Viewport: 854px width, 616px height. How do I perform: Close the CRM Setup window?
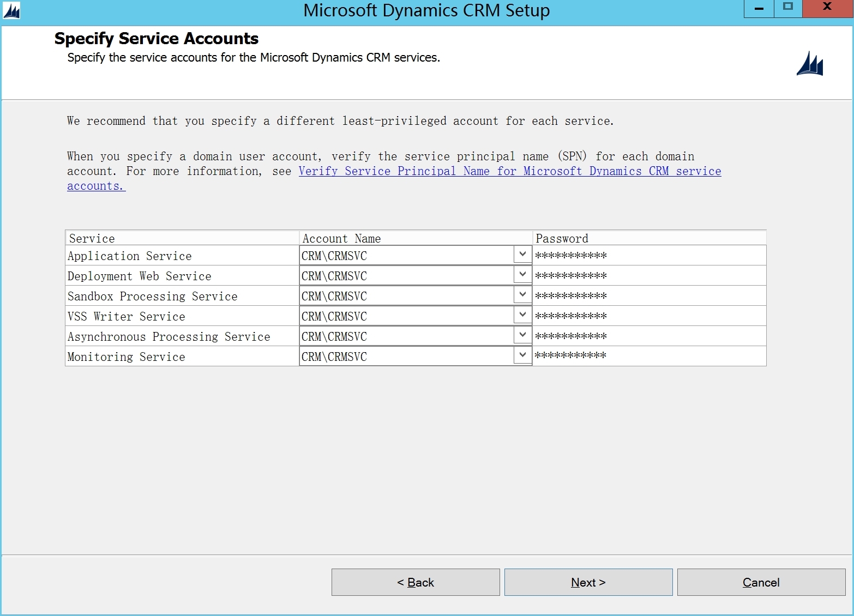coord(827,9)
